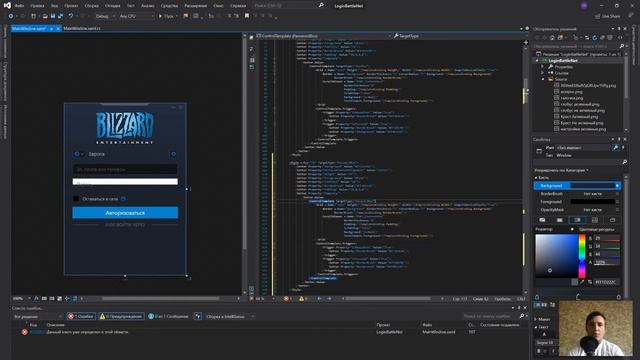Click the bookmark toolbar icon
The image size is (640, 360).
pyautogui.click(x=247, y=16)
